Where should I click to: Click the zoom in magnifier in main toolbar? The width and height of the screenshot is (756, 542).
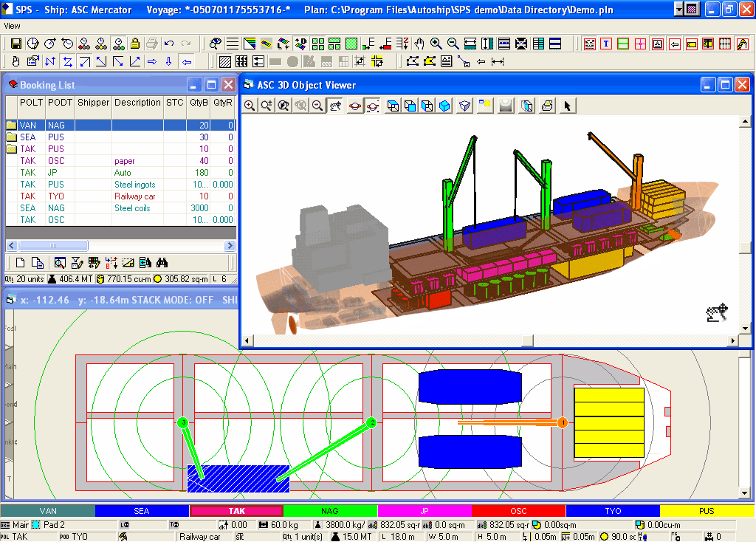(436, 44)
